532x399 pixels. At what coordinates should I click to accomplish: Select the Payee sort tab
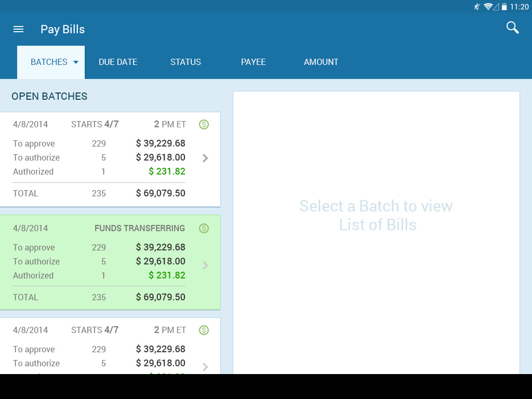(x=254, y=62)
